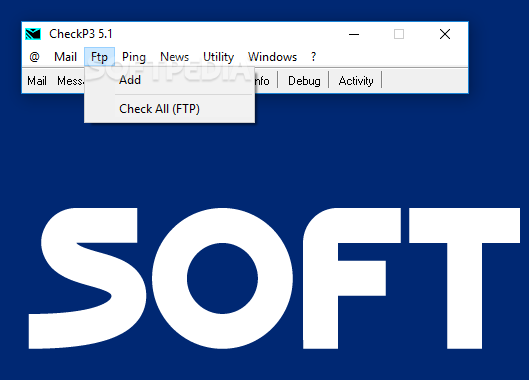Image resolution: width=529 pixels, height=380 pixels.
Task: Close the open Ftp menu
Action: point(100,57)
